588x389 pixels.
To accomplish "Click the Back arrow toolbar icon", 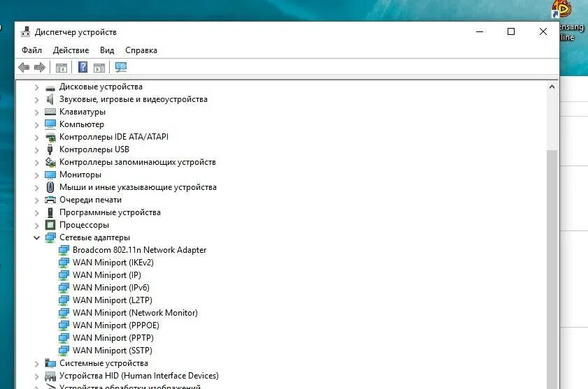I will coord(24,68).
